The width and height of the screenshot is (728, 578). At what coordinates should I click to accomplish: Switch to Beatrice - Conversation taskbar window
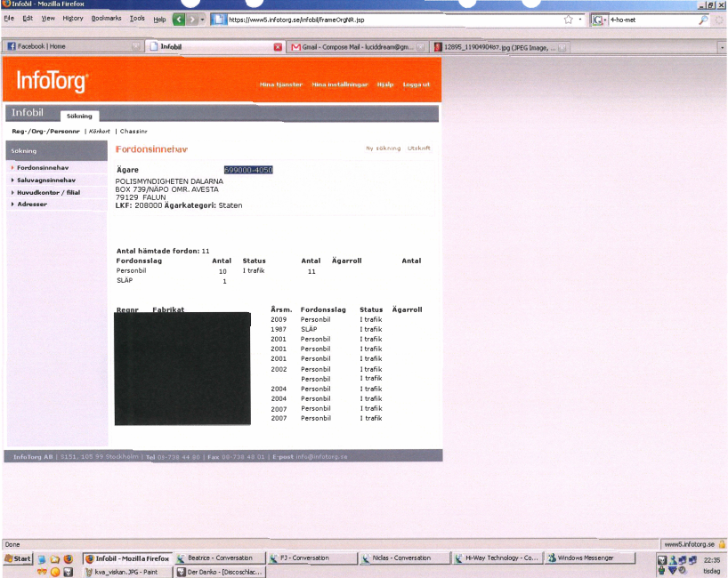(x=220, y=558)
